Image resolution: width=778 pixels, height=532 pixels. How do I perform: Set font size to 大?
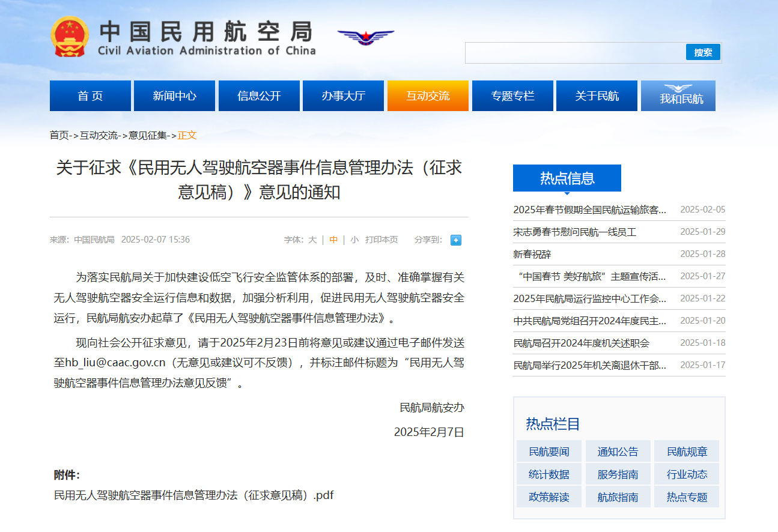click(x=312, y=240)
